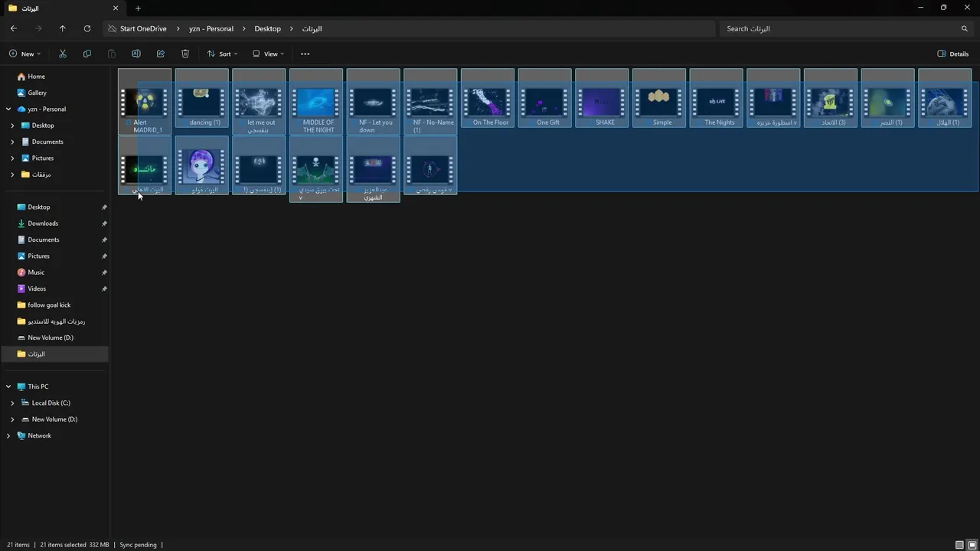Refresh the current folder view
980x551 pixels.
87,28
